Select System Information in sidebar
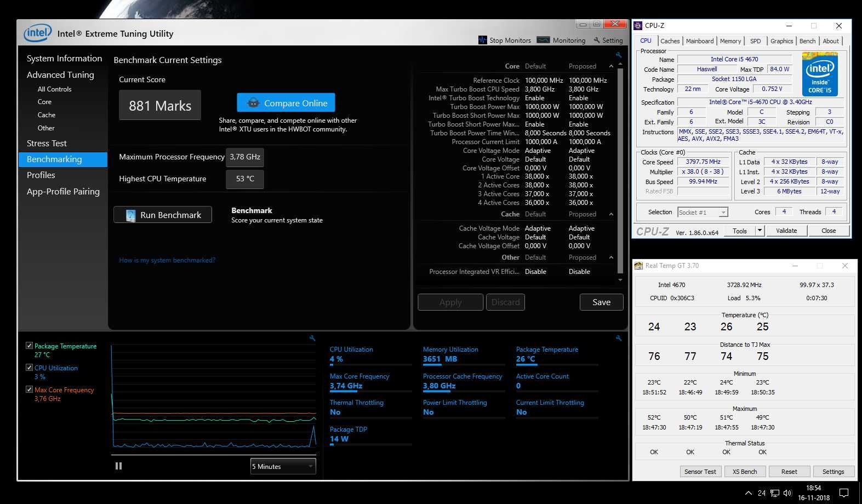Image resolution: width=862 pixels, height=504 pixels. click(x=64, y=58)
